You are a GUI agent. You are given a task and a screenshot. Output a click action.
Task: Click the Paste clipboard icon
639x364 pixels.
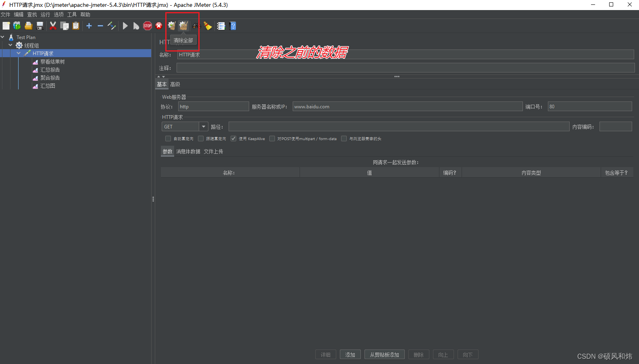76,26
